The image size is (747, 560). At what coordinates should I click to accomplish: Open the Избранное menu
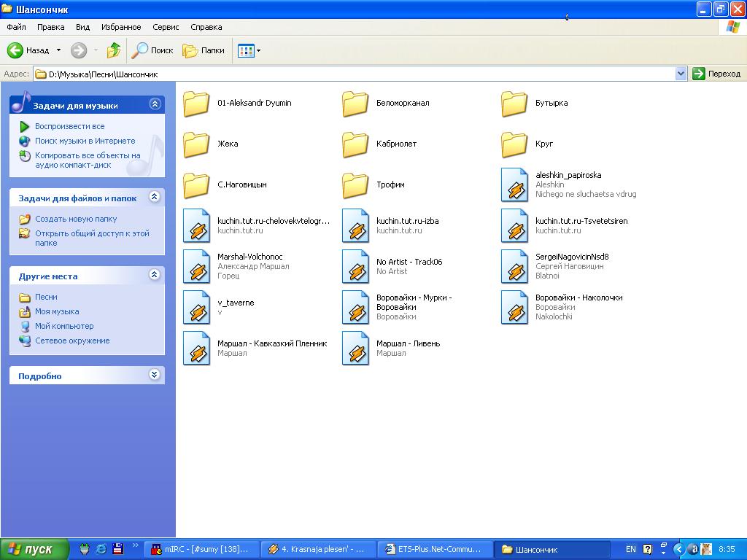[121, 27]
